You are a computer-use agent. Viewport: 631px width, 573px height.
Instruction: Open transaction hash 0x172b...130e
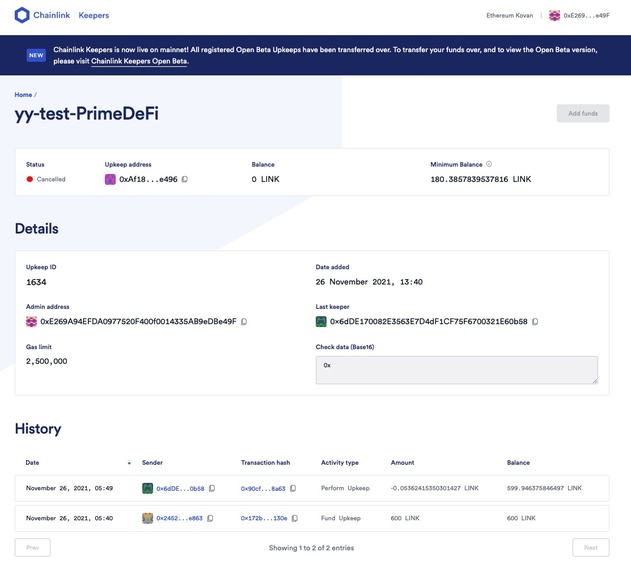264,518
